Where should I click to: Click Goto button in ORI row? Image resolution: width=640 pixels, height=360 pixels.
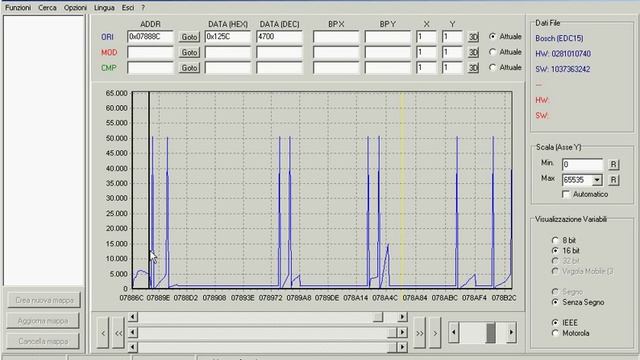[x=189, y=37]
